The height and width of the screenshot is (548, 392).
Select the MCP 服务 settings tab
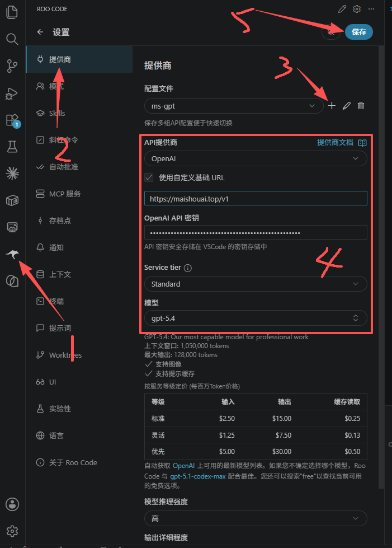(79, 194)
